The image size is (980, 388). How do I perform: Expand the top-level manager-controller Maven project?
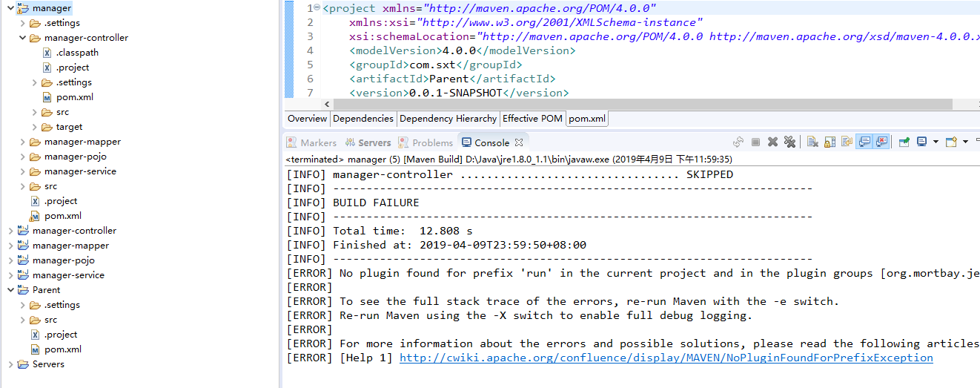pyautogui.click(x=10, y=231)
